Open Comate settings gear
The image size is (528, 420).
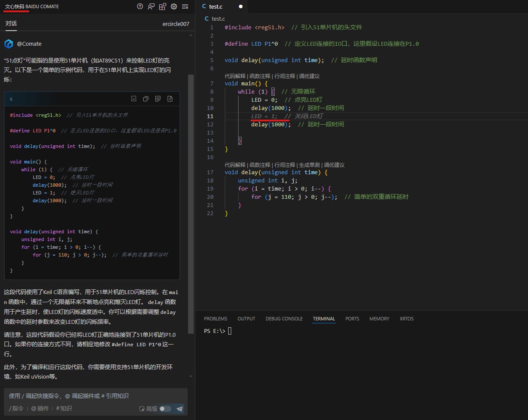[174, 6]
